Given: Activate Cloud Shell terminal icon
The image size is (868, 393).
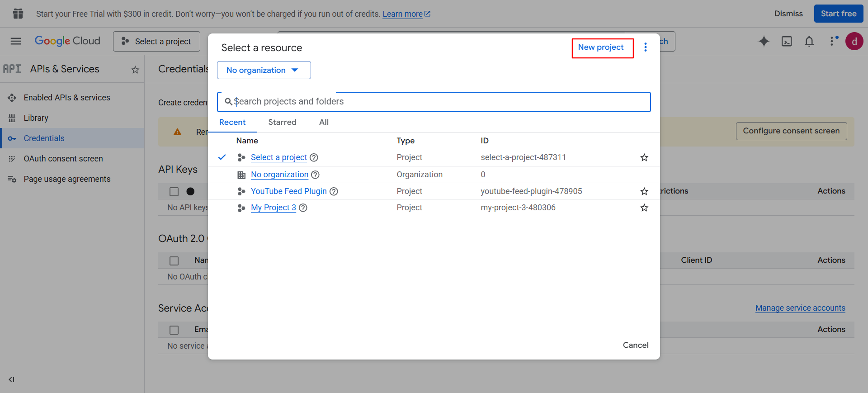Looking at the screenshot, I should point(787,41).
